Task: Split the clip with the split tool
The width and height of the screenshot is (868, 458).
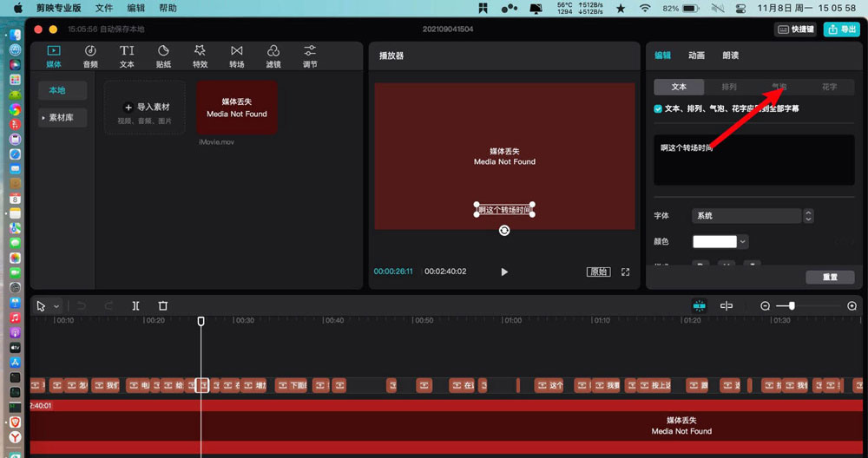Action: [135, 306]
